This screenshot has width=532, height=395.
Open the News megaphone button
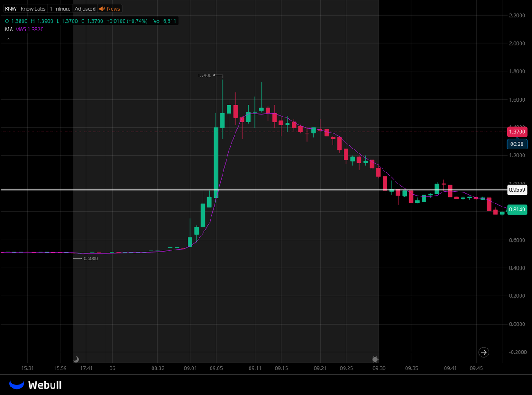point(110,9)
